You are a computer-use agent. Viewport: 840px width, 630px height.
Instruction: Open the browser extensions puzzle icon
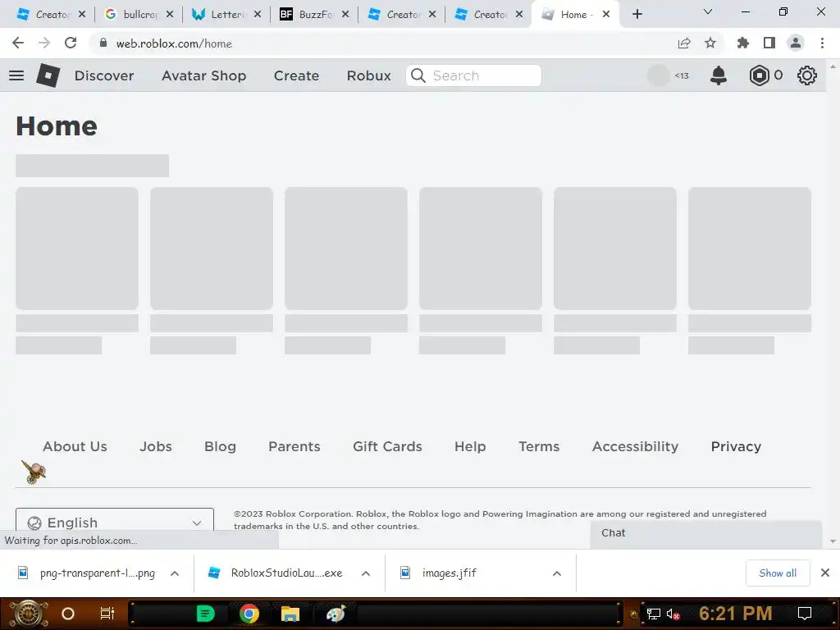coord(743,43)
